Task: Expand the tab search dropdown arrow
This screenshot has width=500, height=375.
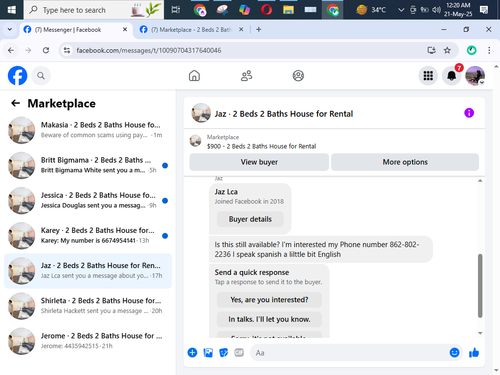Action: click(10, 30)
